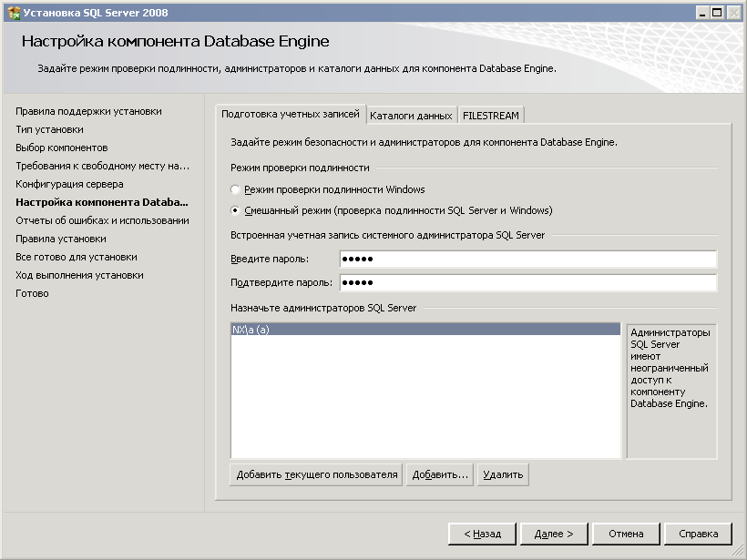Select mixed mode authentication radio button
747x560 pixels.
coord(235,210)
